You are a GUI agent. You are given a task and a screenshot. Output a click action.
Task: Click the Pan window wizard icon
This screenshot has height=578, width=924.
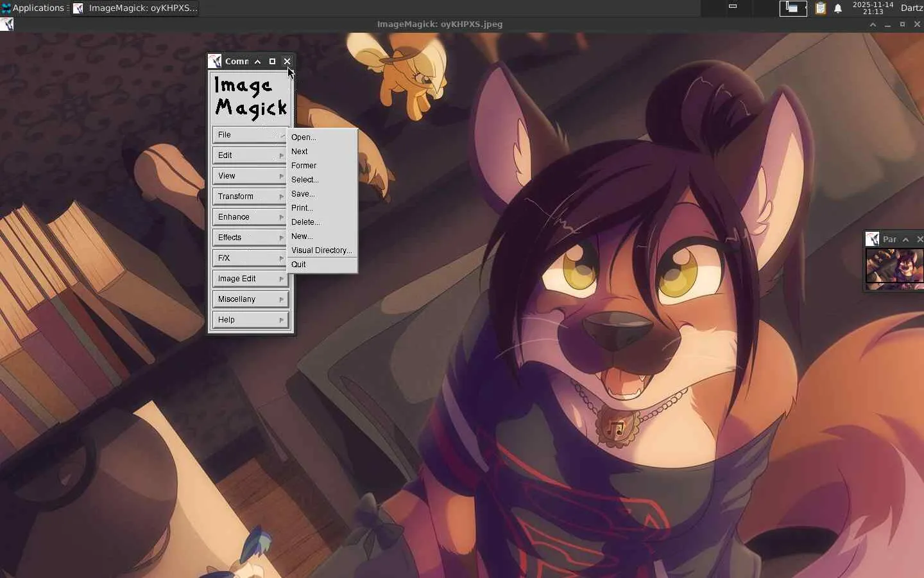click(x=873, y=240)
